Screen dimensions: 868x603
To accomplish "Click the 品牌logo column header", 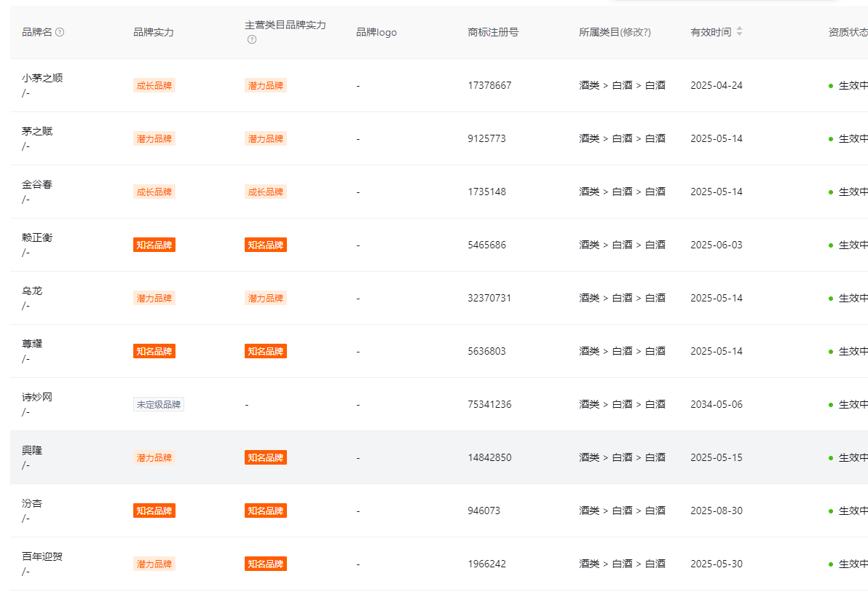I will point(376,32).
